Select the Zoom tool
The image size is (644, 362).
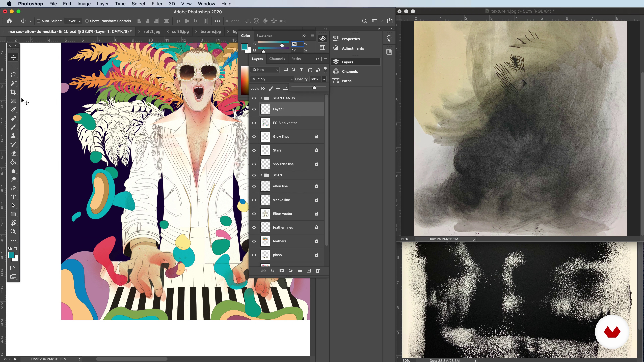point(13,232)
